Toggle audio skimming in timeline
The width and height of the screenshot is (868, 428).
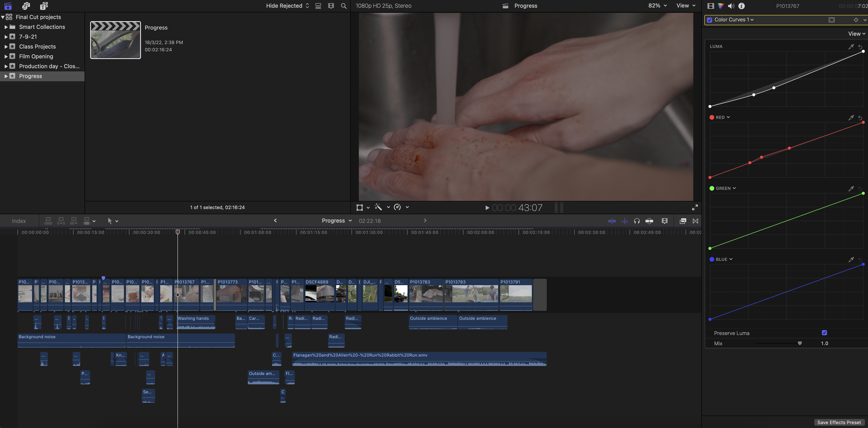tap(624, 221)
